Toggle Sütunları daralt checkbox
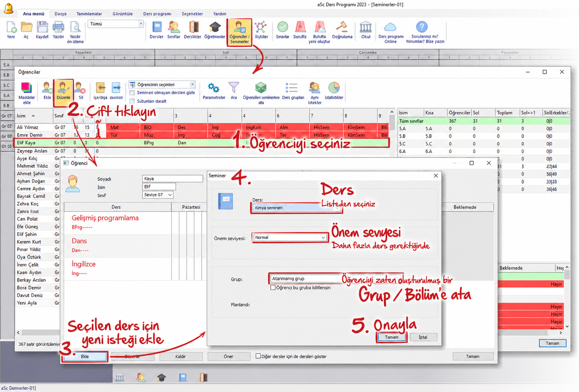579x392 pixels. coord(132,101)
